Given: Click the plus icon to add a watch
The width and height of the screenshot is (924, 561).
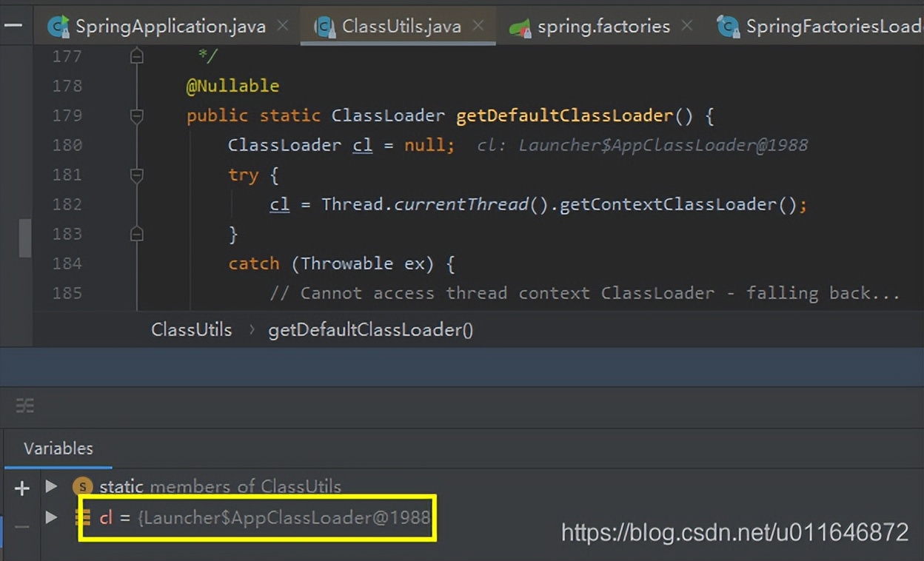Looking at the screenshot, I should click(x=22, y=488).
